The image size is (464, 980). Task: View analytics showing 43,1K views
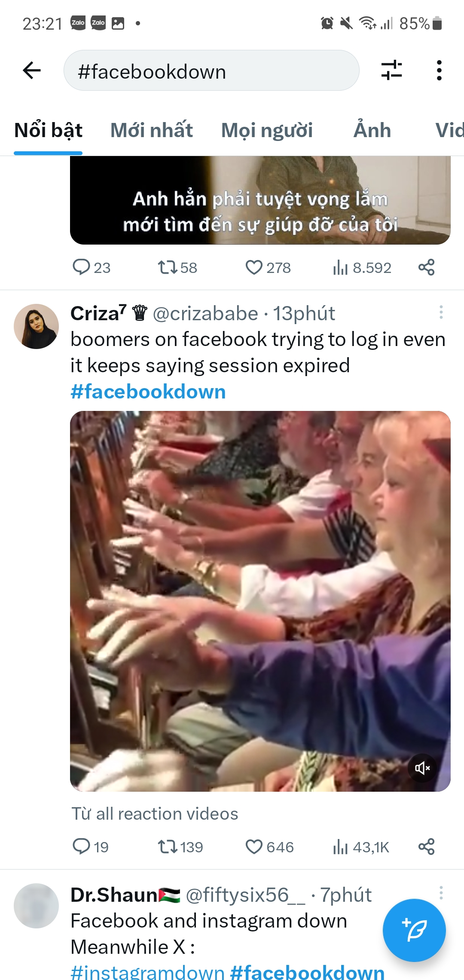(x=361, y=847)
